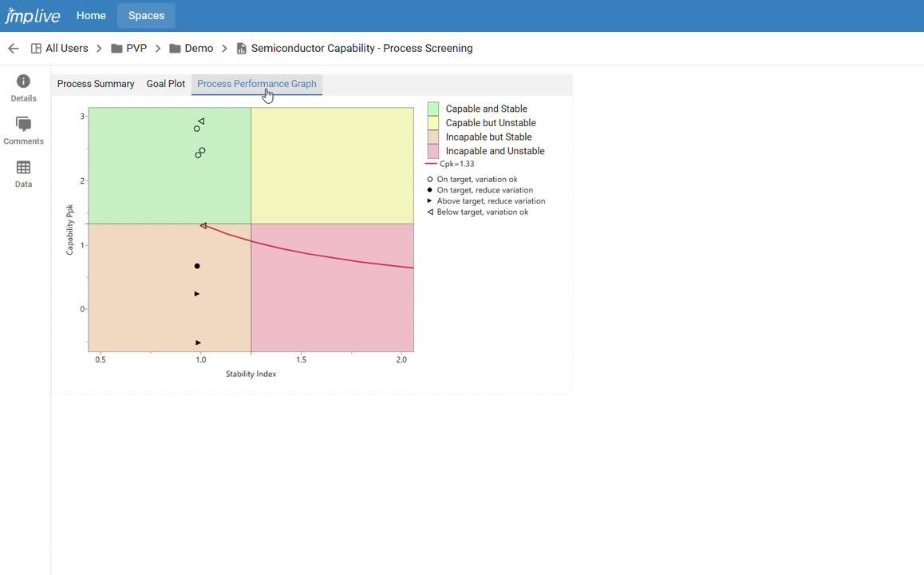Click the filled circle data point
924x575 pixels.
tap(197, 266)
